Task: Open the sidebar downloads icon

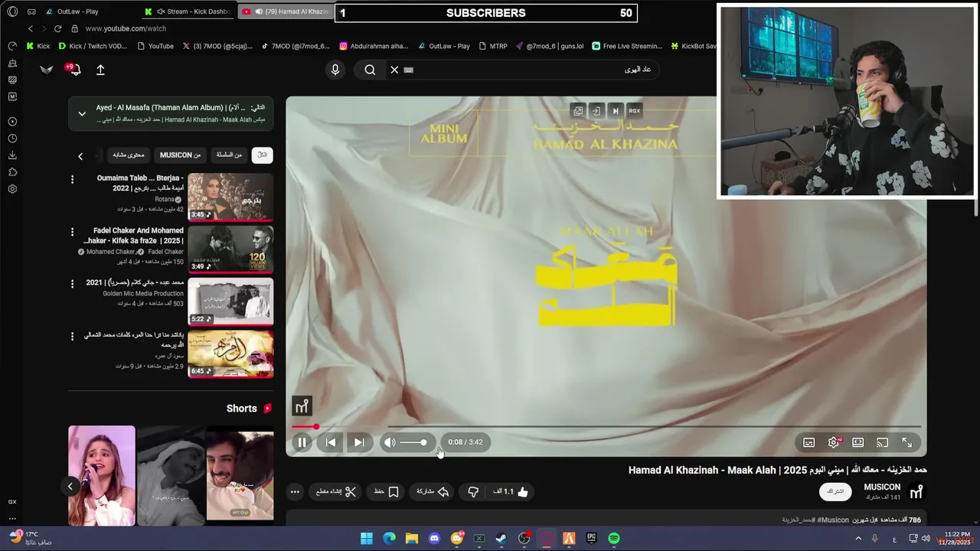Action: tap(12, 155)
